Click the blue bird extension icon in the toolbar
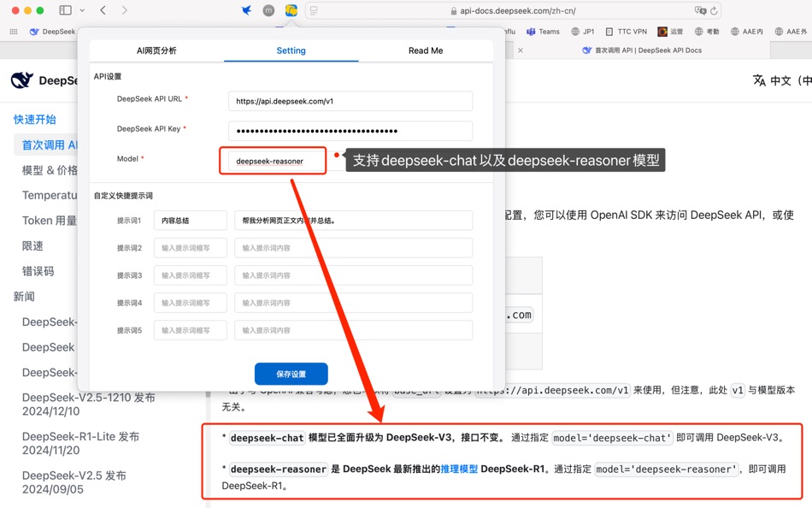Viewport: 812px width, 508px height. (x=246, y=10)
